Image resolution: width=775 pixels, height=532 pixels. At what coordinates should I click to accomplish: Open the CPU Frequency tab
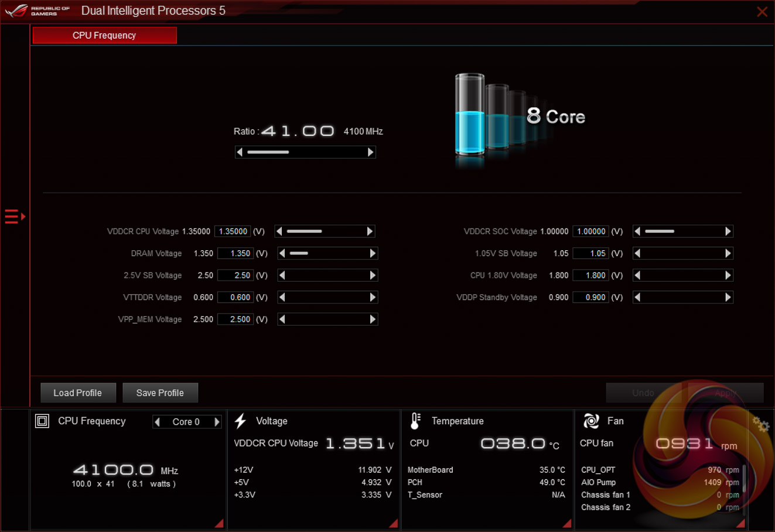[104, 35]
